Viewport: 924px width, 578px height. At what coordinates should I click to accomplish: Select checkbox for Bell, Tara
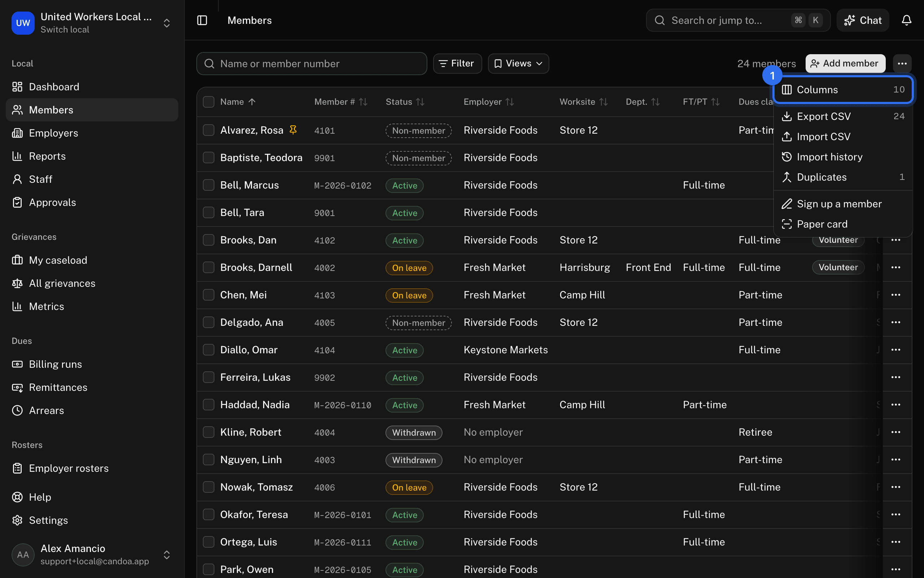(x=209, y=212)
